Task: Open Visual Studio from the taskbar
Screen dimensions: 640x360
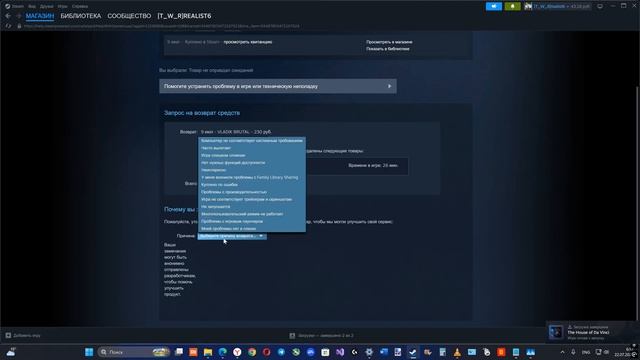Action: 340,352
